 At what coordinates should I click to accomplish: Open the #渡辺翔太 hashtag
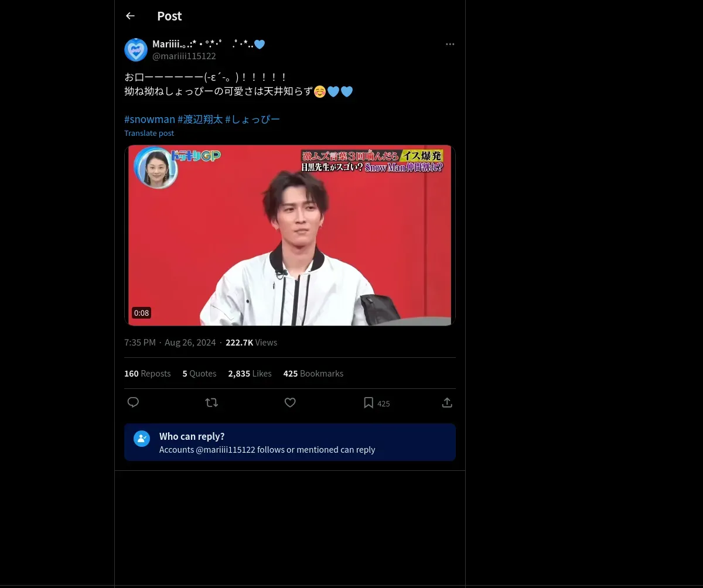click(x=200, y=119)
